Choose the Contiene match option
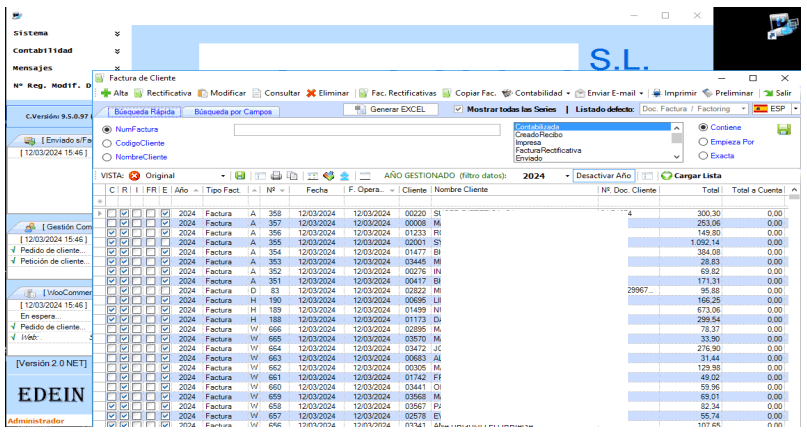 coord(703,127)
